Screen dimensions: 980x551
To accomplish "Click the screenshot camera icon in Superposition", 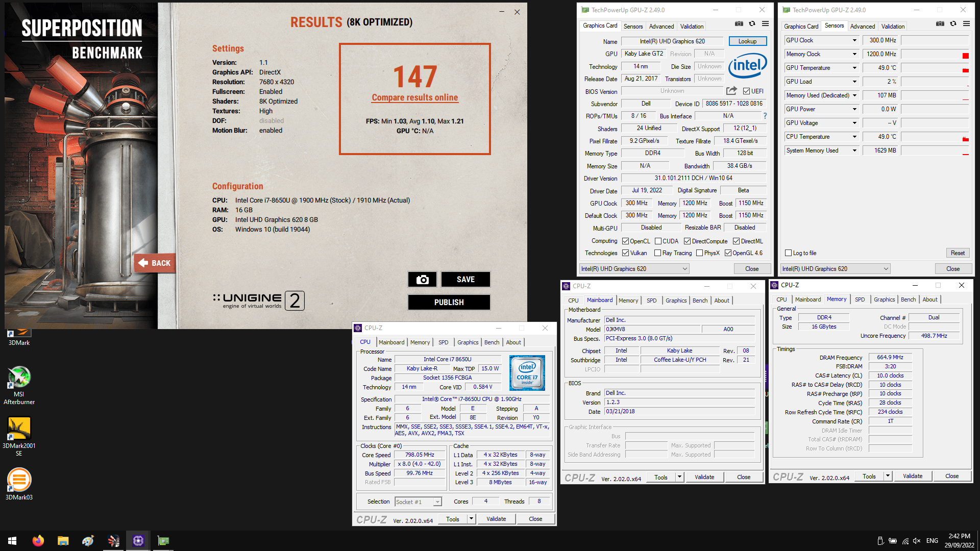I will [x=422, y=279].
